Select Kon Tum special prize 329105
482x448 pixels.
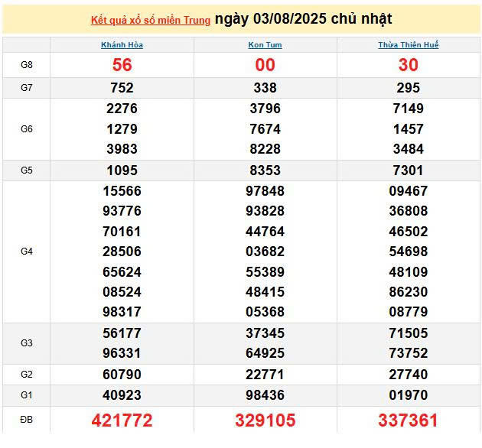265,420
